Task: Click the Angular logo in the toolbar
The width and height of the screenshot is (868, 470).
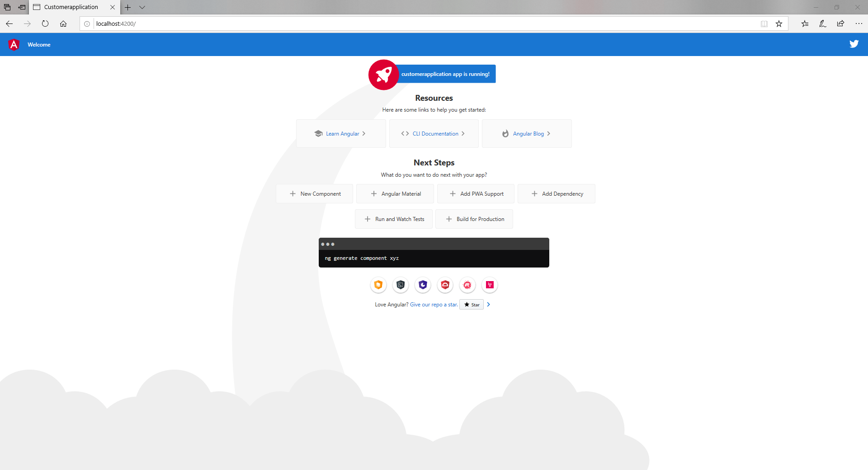Action: pyautogui.click(x=13, y=44)
